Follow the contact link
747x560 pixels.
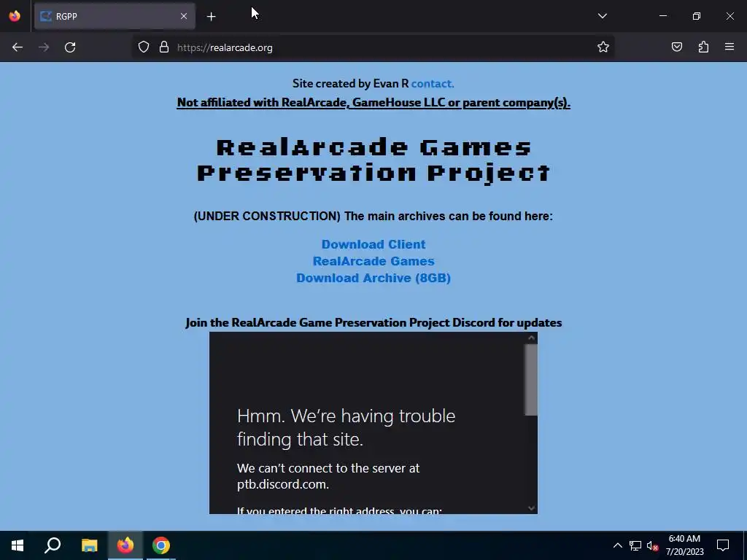[x=433, y=84]
